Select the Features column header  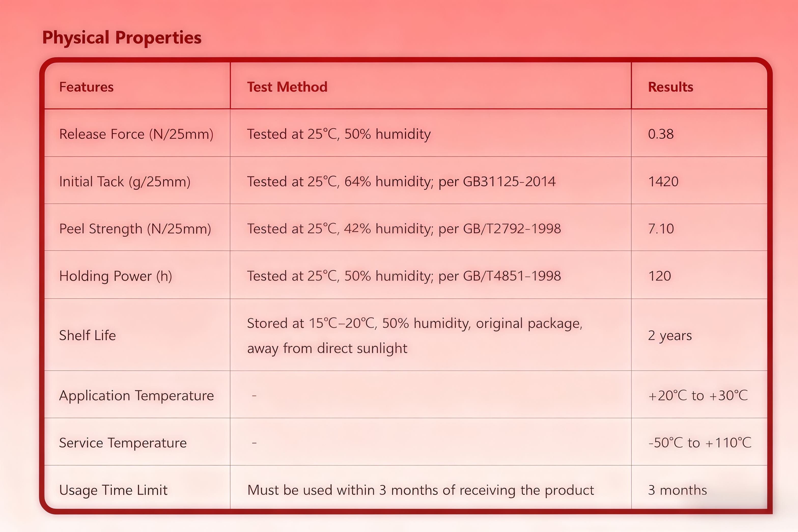[x=86, y=87]
